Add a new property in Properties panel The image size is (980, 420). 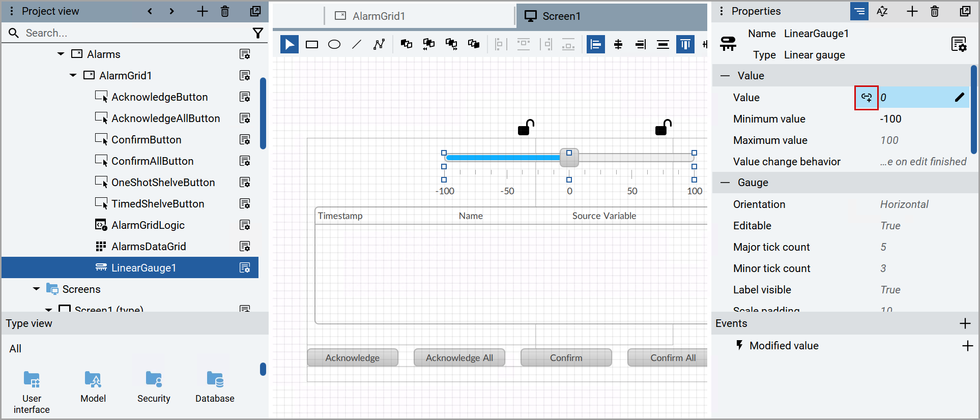tap(912, 11)
